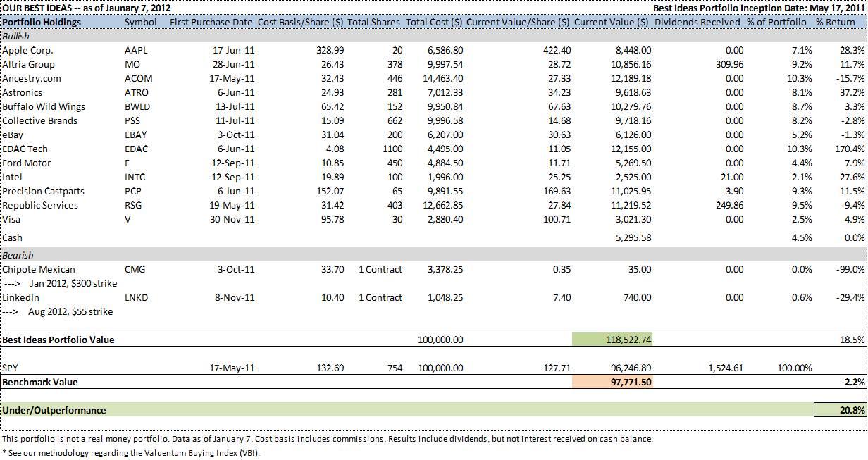Click the 'RSG' ticker symbol

pos(132,205)
